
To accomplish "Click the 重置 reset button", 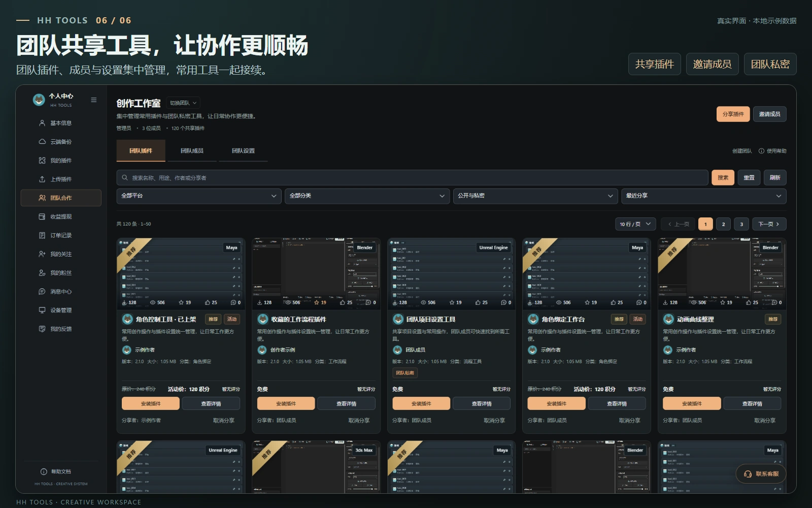I will (749, 178).
